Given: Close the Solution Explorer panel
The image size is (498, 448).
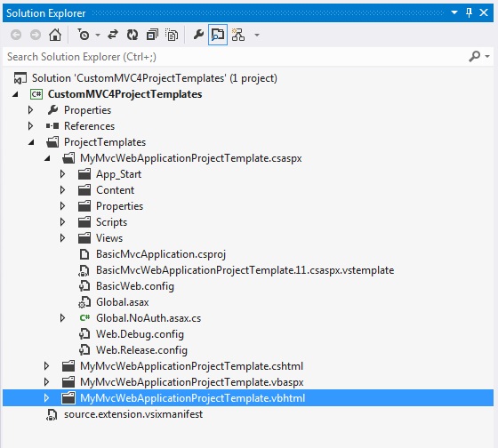Looking at the screenshot, I should coord(484,12).
